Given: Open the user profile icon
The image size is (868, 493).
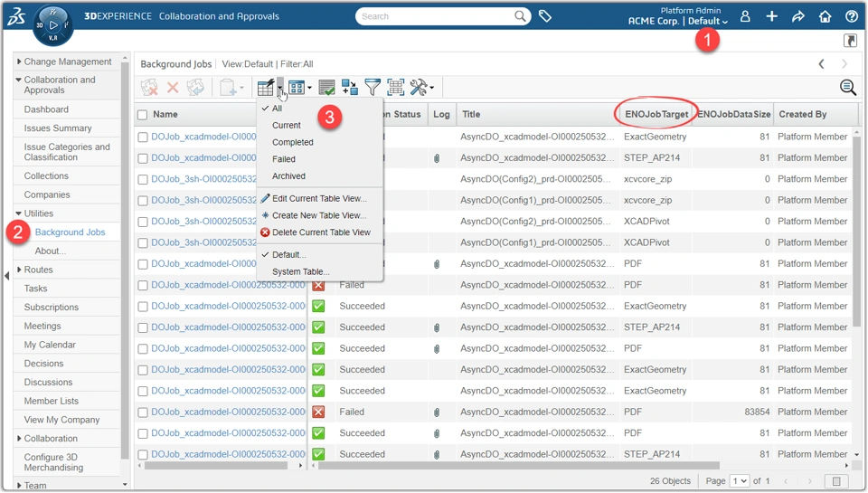Looking at the screenshot, I should tap(745, 16).
